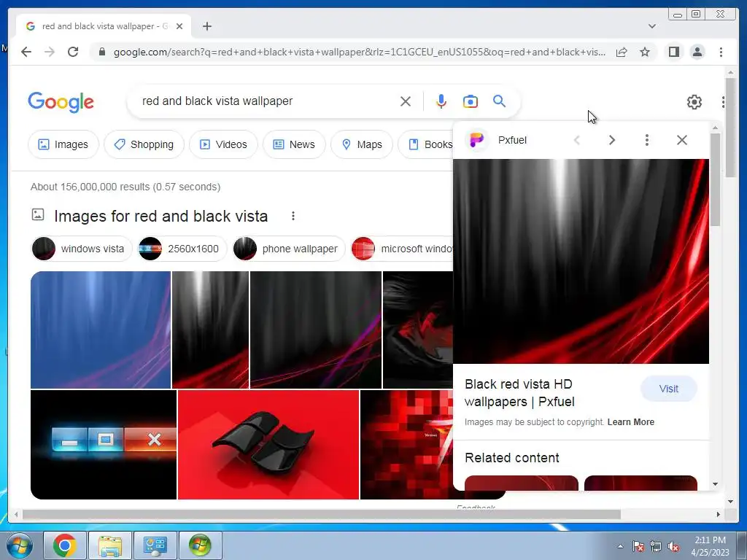The image size is (747, 560).
Task: Open the window buttons glow thumbnail
Action: 104,445
